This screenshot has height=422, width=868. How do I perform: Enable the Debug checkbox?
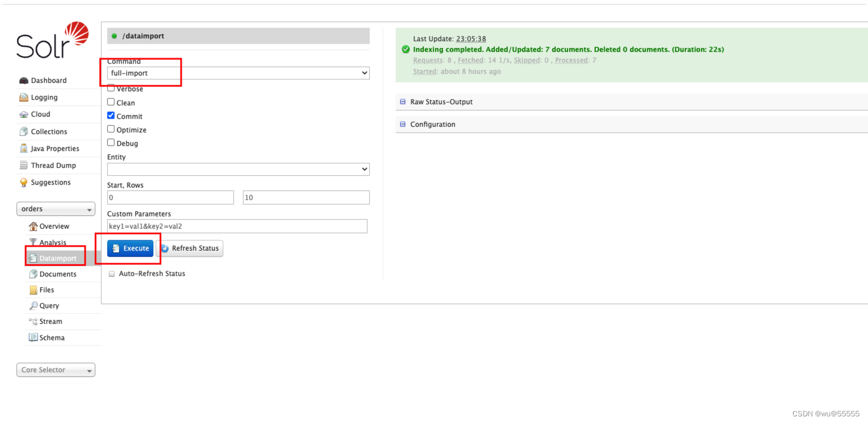click(x=111, y=143)
